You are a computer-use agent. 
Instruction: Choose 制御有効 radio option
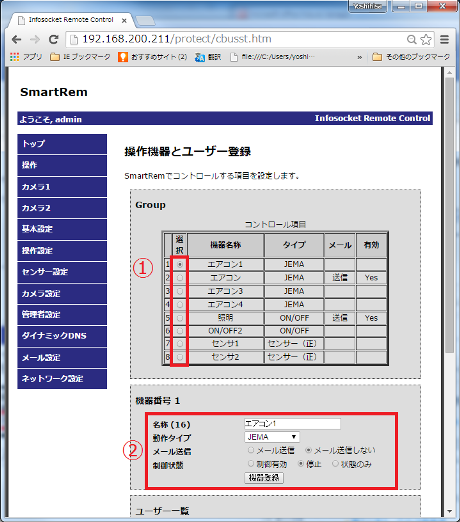251,464
